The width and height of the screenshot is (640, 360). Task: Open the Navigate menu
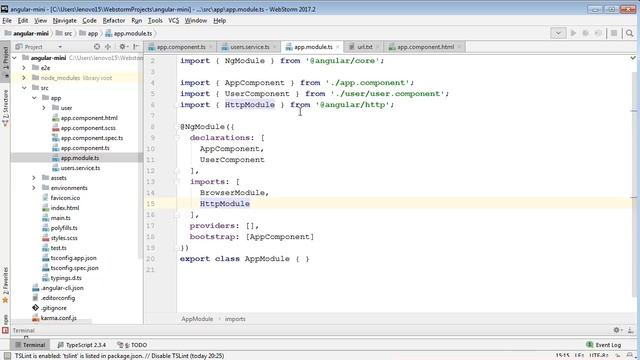click(64, 20)
